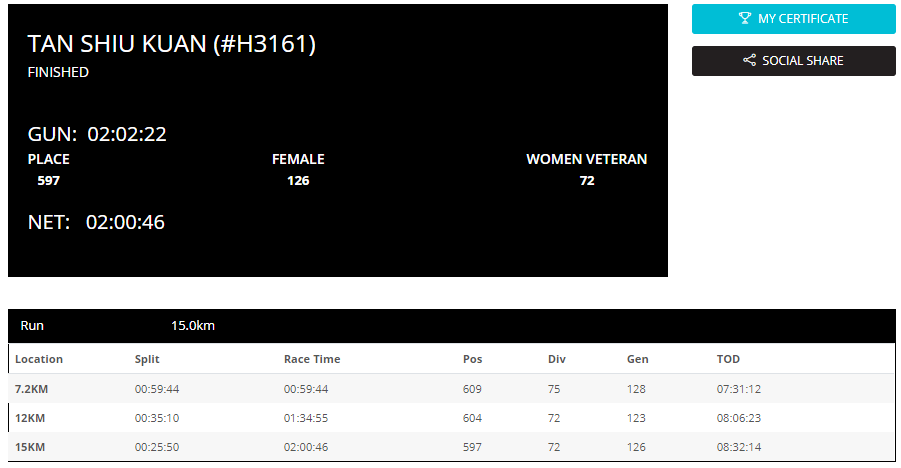The height and width of the screenshot is (468, 901).
Task: Click the 08:32:14 time of day cell
Action: 738,447
